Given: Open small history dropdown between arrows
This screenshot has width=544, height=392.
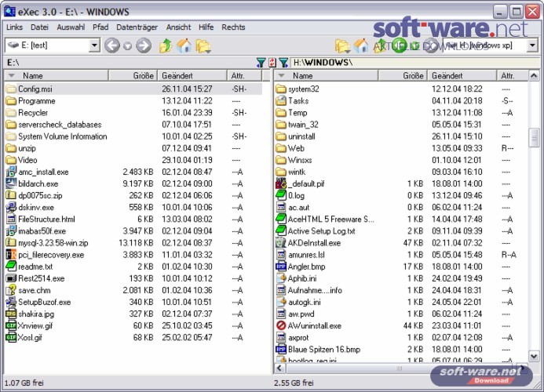Looking at the screenshot, I should point(128,45).
